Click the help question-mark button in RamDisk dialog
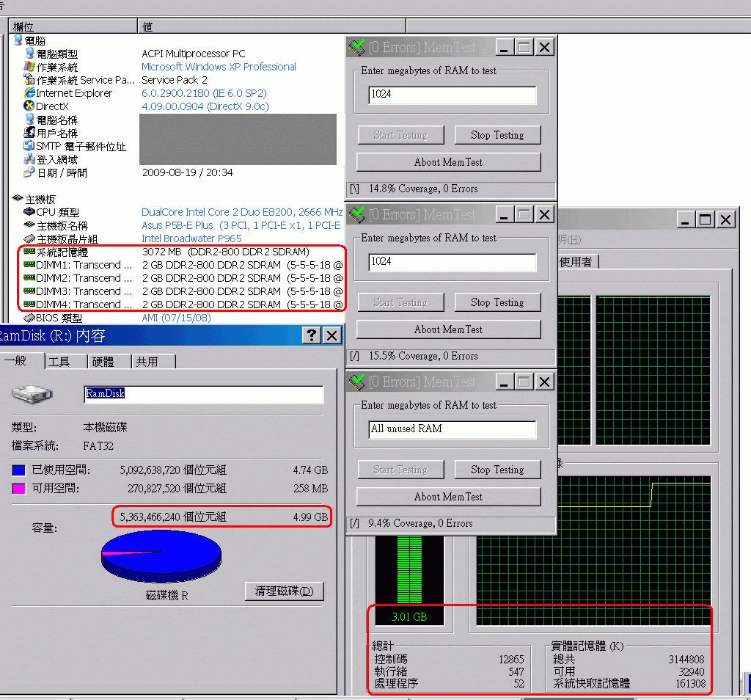The image size is (751, 700). pyautogui.click(x=312, y=335)
